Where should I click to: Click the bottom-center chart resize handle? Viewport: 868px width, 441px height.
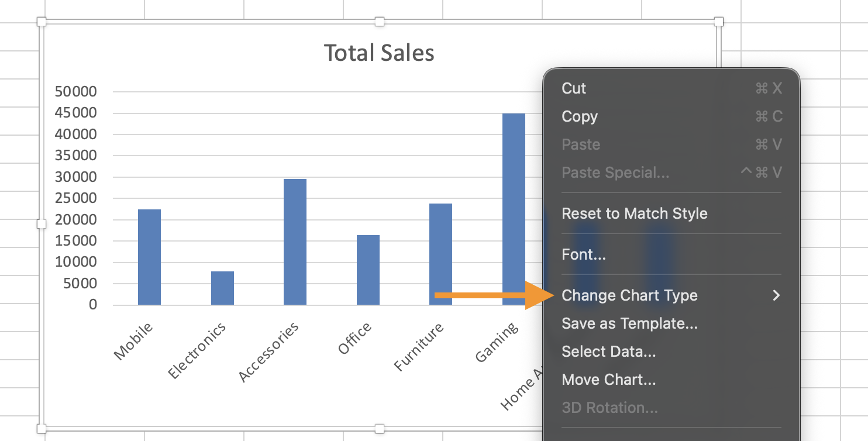tap(380, 429)
